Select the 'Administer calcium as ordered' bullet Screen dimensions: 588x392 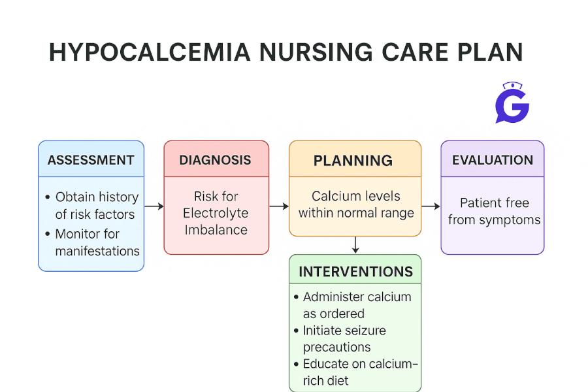(x=356, y=304)
